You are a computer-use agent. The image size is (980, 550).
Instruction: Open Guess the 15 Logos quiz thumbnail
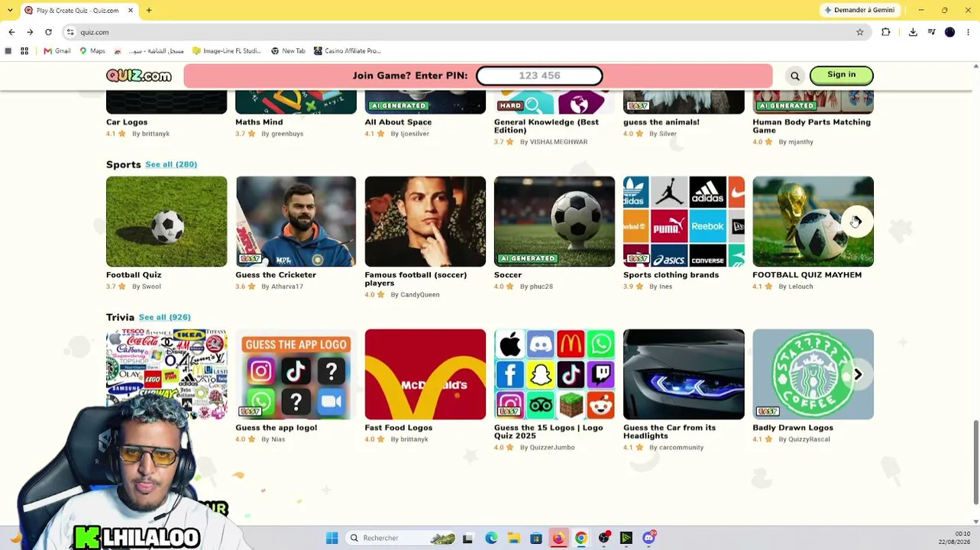pos(555,374)
